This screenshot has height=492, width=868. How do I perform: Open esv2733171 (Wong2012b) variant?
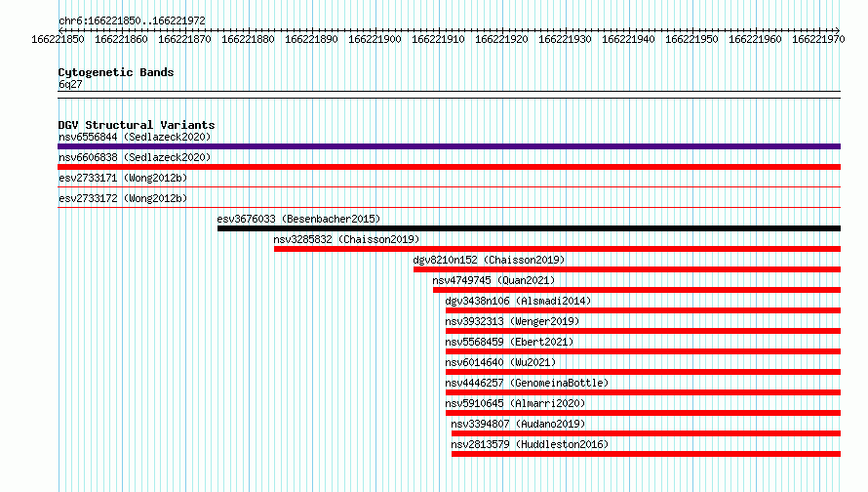pos(123,178)
